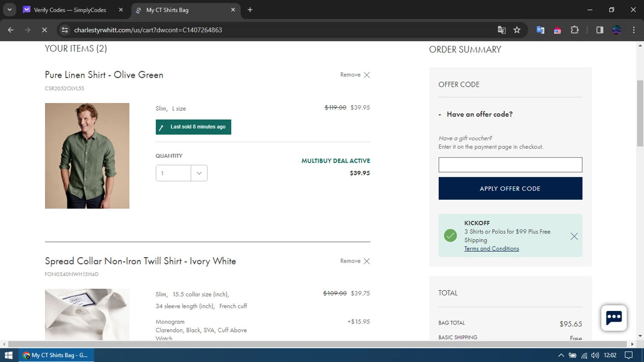Viewport: 644px width, 362px height.
Task: Open the Google Translate extension
Action: [541, 30]
